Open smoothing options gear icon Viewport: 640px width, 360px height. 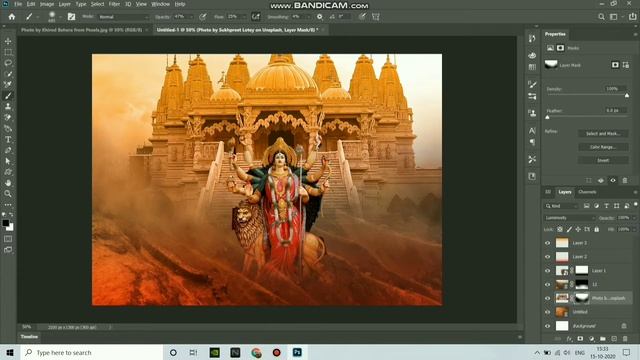(x=320, y=17)
